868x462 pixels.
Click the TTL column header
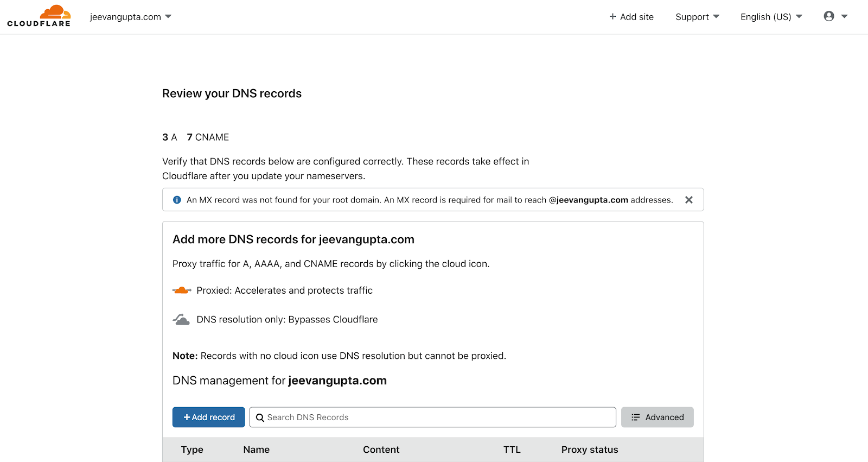tap(512, 450)
